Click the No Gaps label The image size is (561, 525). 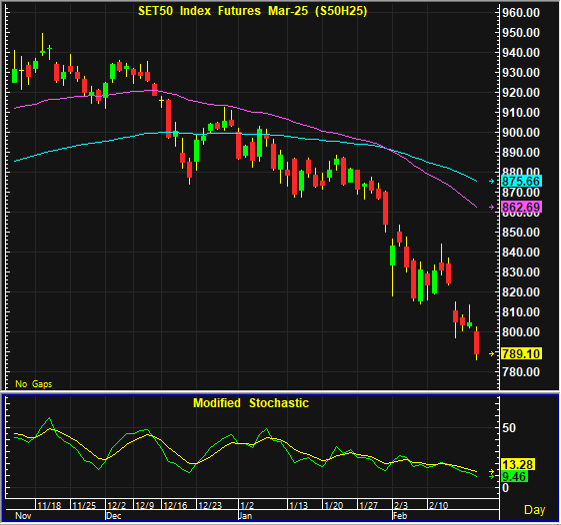coord(34,384)
